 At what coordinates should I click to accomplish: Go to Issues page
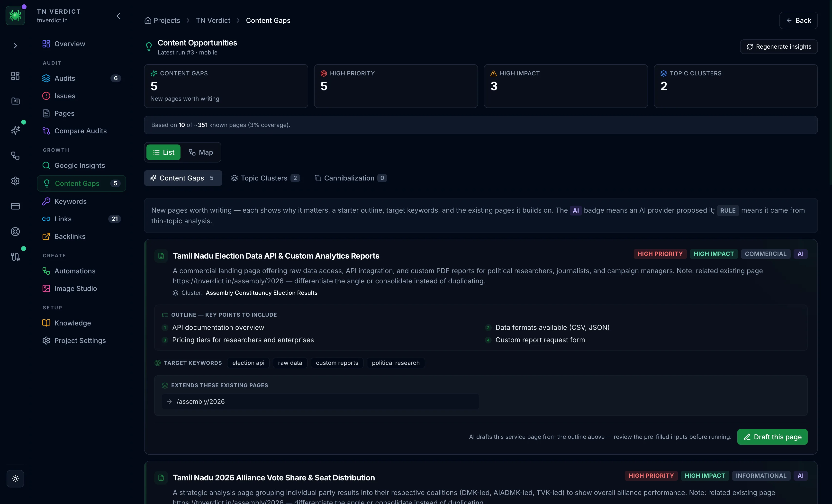click(x=81, y=96)
